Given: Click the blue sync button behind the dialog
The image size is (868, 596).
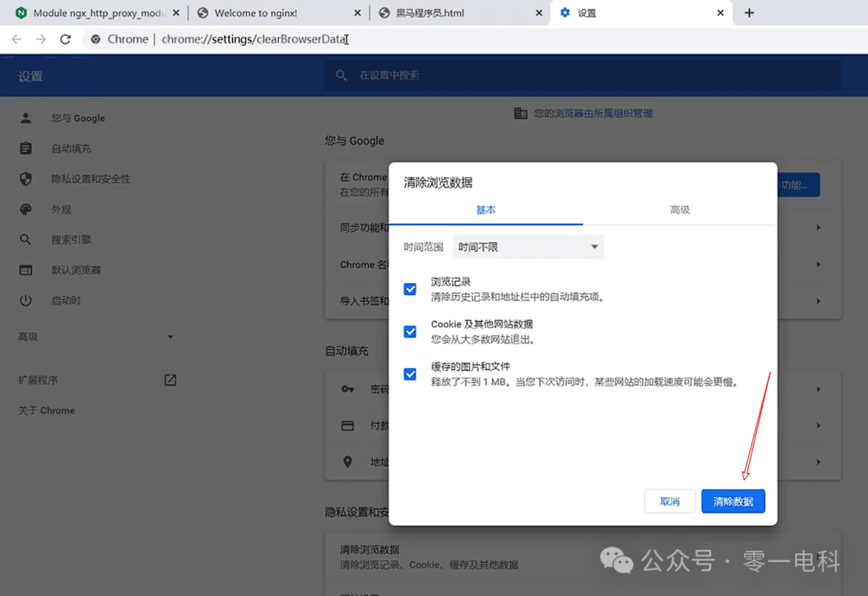Looking at the screenshot, I should pyautogui.click(x=798, y=184).
